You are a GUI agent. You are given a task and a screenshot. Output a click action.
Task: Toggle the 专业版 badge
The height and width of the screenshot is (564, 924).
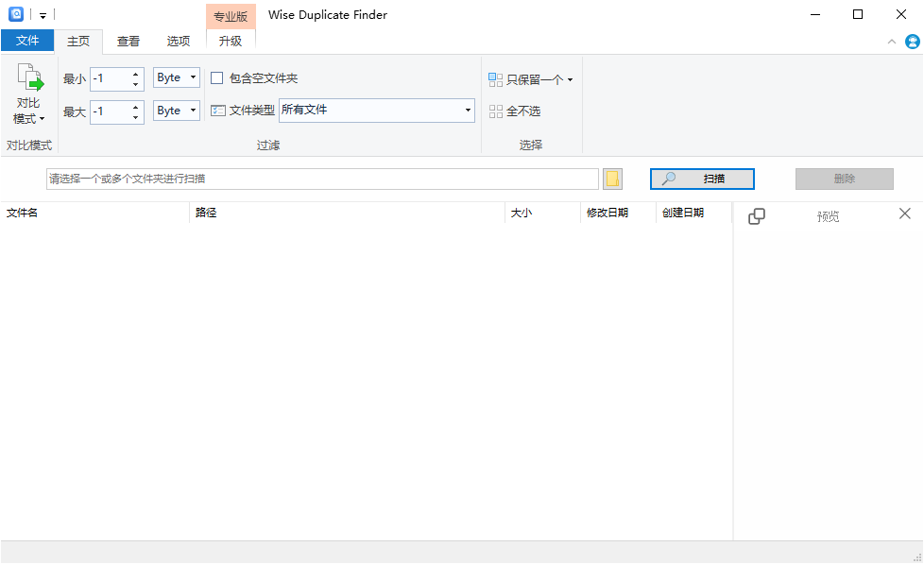(231, 15)
